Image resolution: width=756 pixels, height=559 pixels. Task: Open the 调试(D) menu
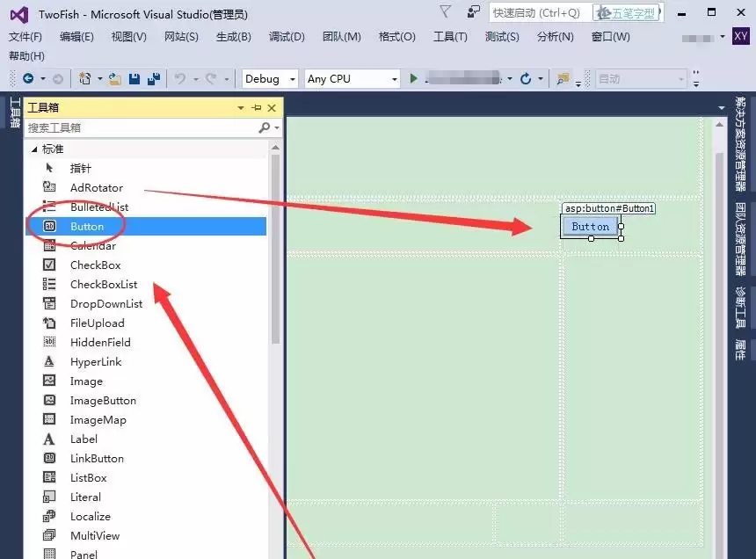tap(287, 37)
